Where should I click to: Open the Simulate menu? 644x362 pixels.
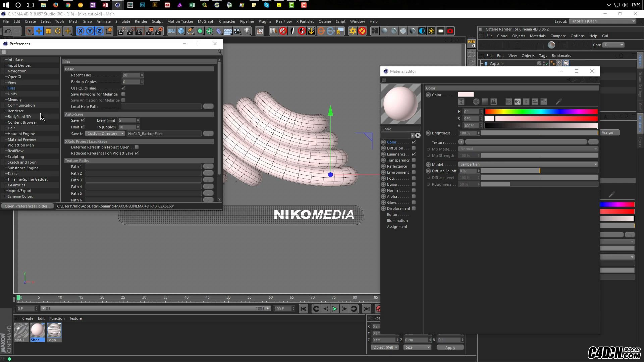123,21
